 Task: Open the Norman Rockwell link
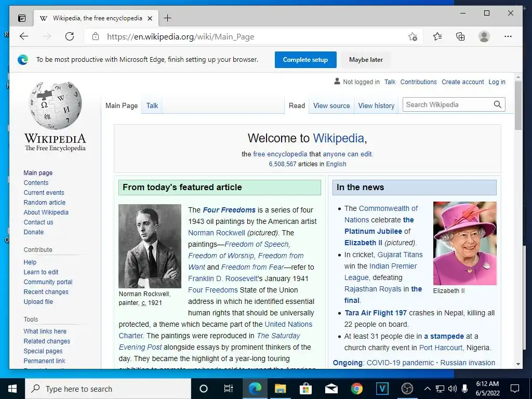pos(217,233)
